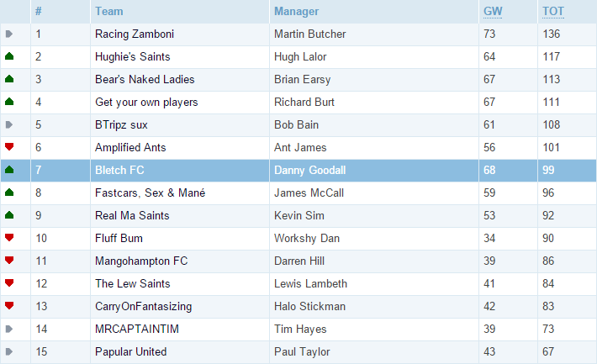
Task: Open Get your own players team
Action: point(146,102)
